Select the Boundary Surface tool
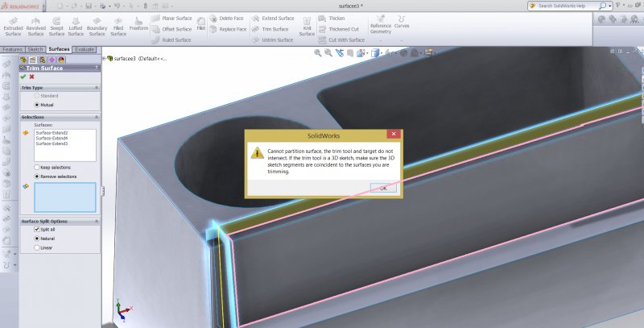The image size is (644, 328). coord(97,26)
